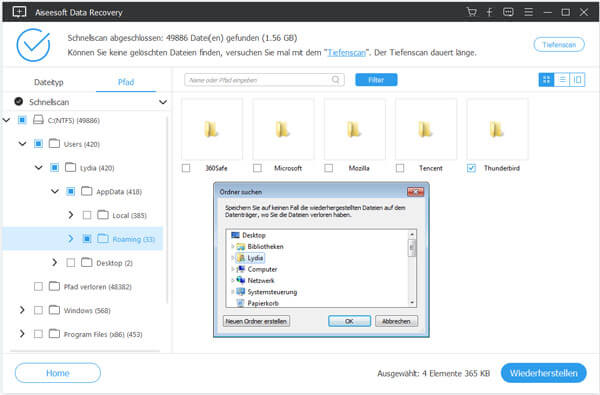Select Computer icon in folder dialog
The width and height of the screenshot is (600, 395).
[241, 269]
